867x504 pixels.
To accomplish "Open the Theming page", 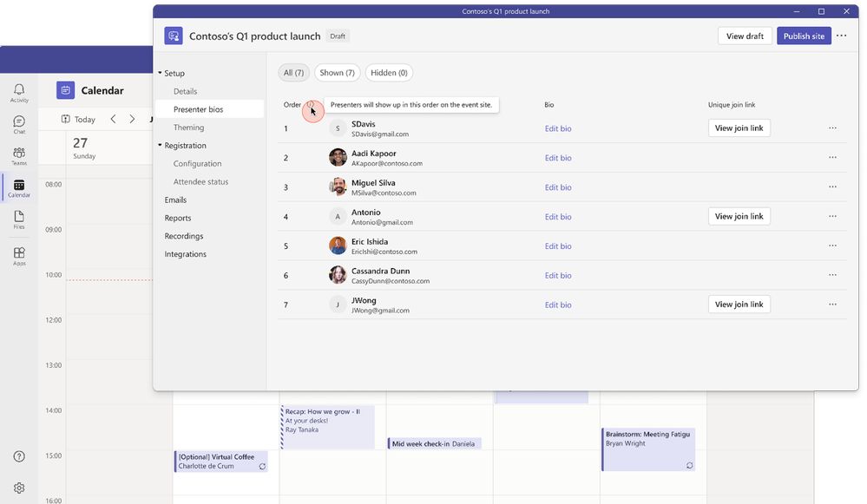I will pos(188,128).
